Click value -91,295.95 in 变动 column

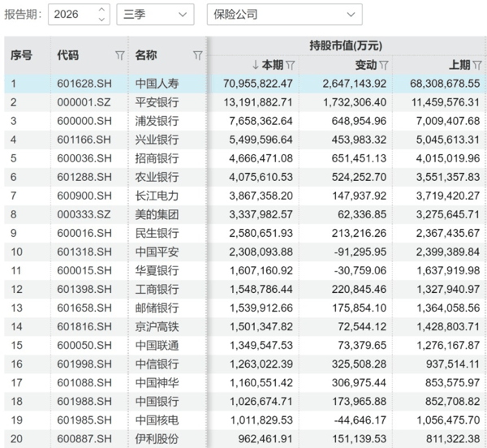(360, 252)
